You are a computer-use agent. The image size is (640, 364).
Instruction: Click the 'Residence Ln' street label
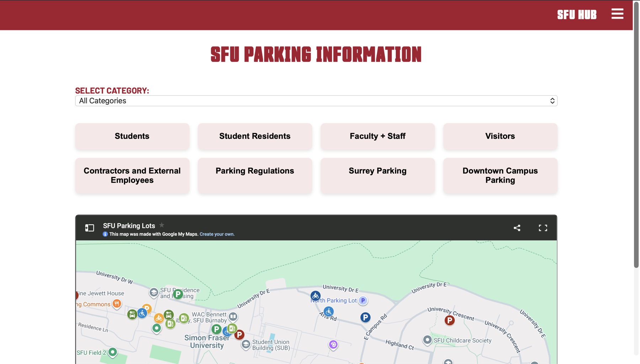(93, 327)
